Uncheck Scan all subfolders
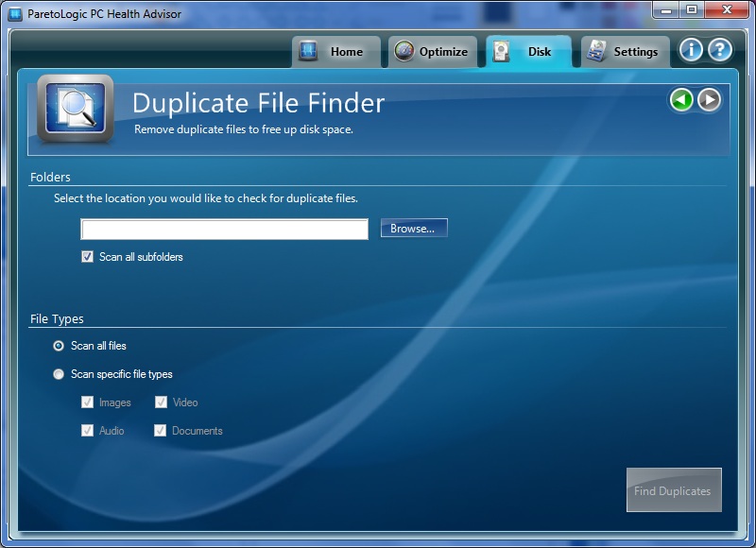756x548 pixels. pyautogui.click(x=87, y=256)
